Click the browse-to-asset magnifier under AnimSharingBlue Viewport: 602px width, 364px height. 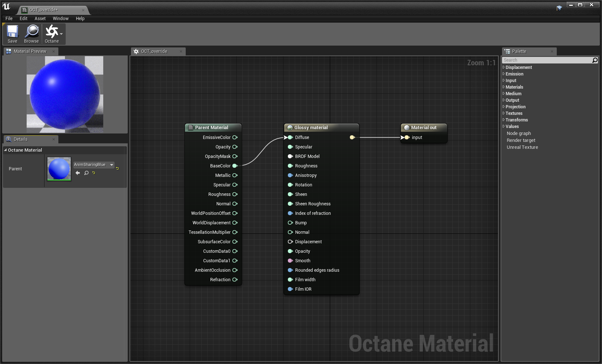(x=86, y=173)
